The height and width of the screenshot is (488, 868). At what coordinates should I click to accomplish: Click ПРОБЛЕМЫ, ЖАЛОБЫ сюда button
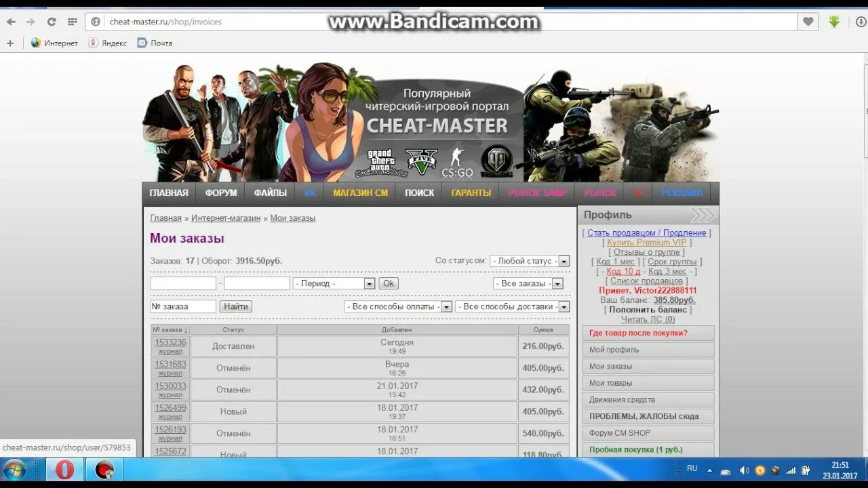[x=648, y=416]
